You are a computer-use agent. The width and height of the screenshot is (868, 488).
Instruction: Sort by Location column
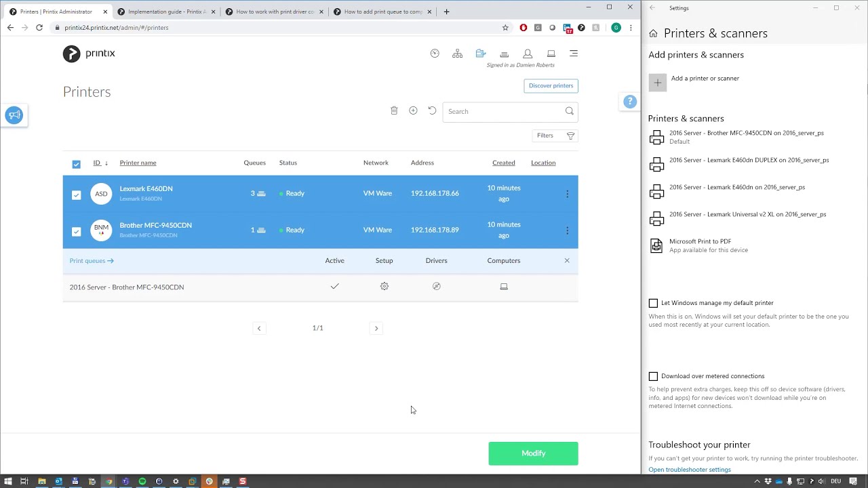coord(543,163)
